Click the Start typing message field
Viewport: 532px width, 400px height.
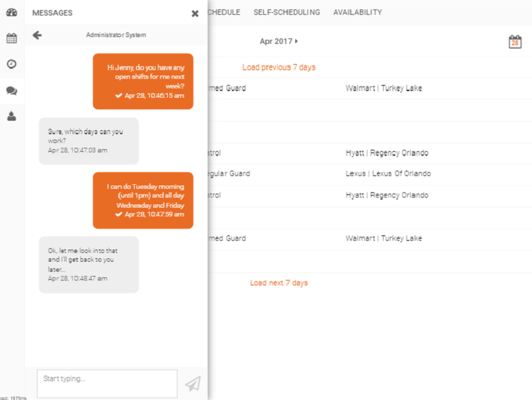[107, 383]
